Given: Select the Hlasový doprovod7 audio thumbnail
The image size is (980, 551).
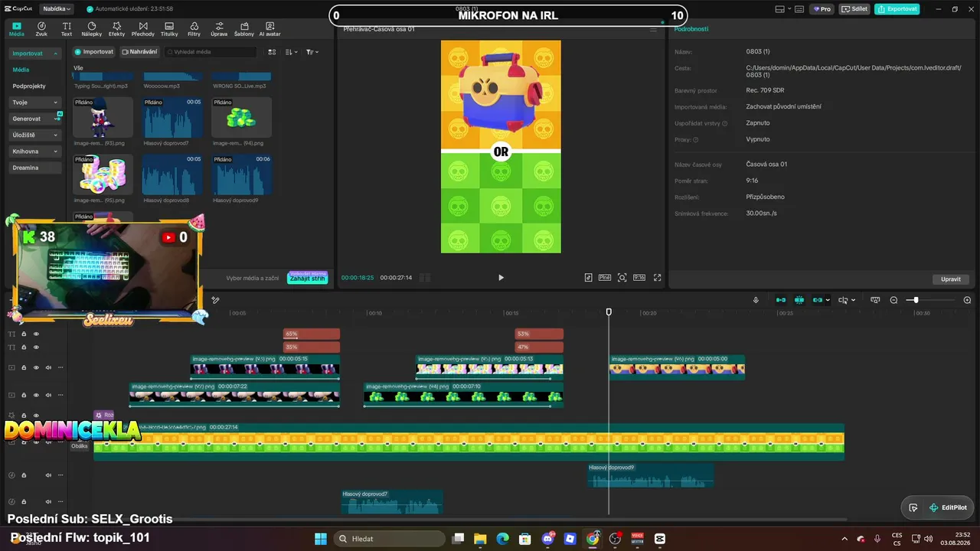Looking at the screenshot, I should pos(172,117).
